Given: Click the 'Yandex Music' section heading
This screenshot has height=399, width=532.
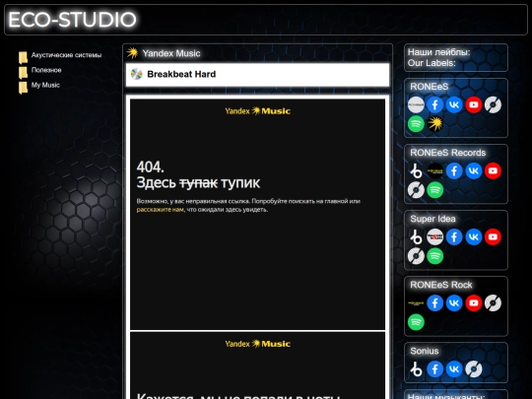Looking at the screenshot, I should (x=171, y=53).
